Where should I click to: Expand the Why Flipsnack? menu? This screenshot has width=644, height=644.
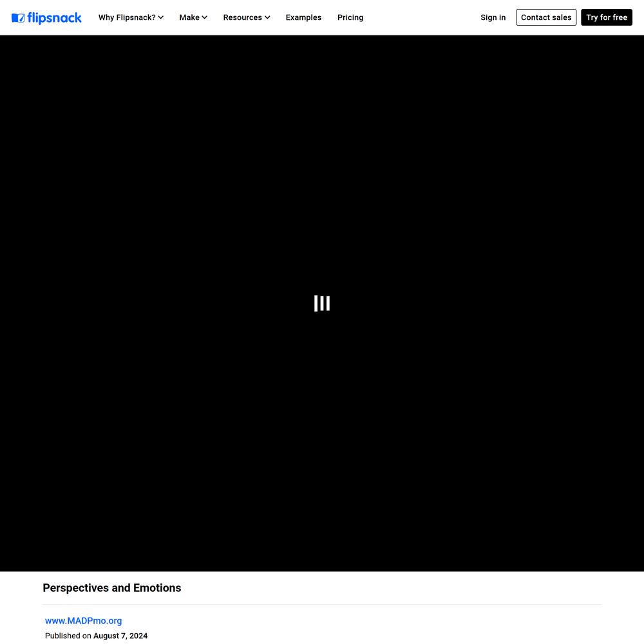coord(131,17)
